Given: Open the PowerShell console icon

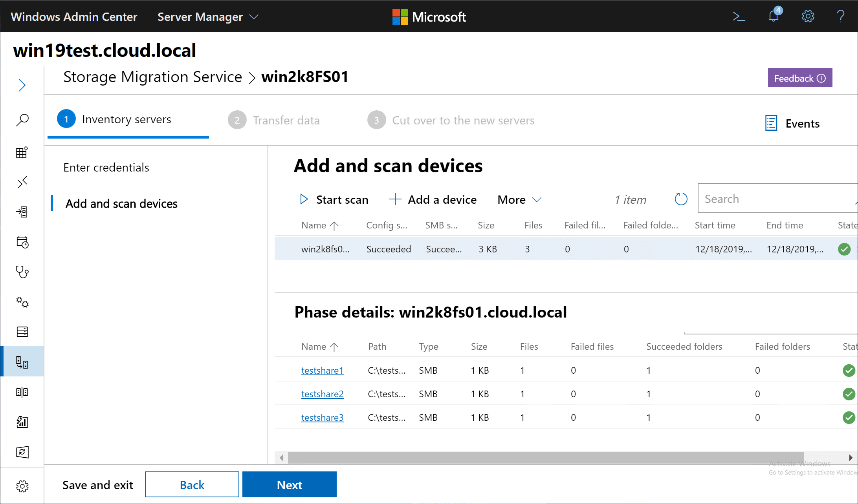Looking at the screenshot, I should pyautogui.click(x=739, y=16).
